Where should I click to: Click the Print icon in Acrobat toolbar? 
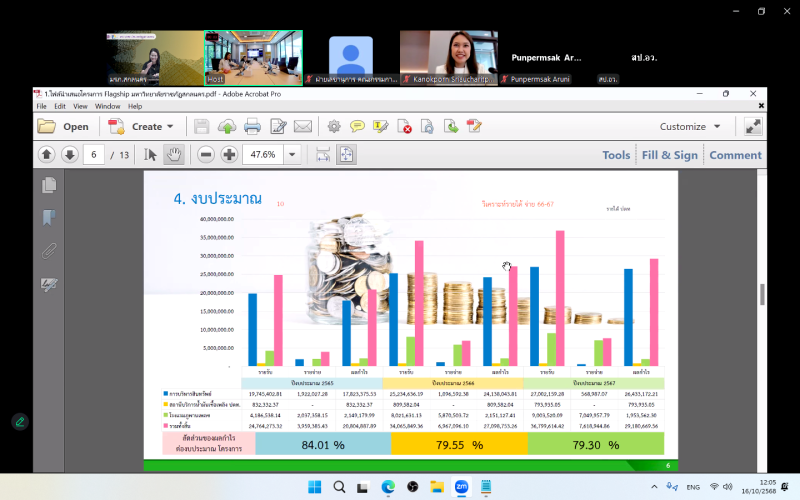tap(252, 127)
